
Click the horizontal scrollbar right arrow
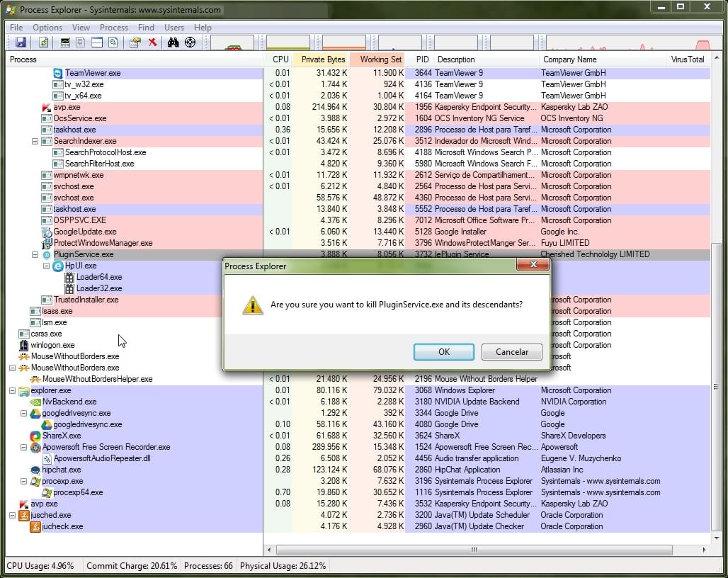[x=704, y=550]
